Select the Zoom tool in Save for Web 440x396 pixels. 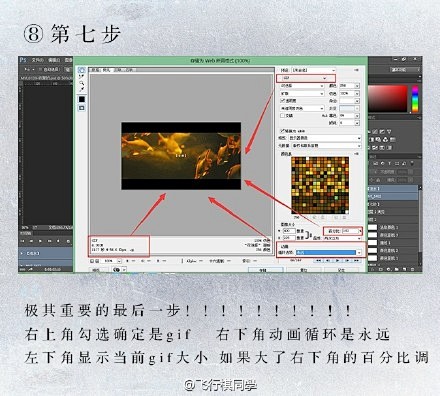tap(82, 83)
